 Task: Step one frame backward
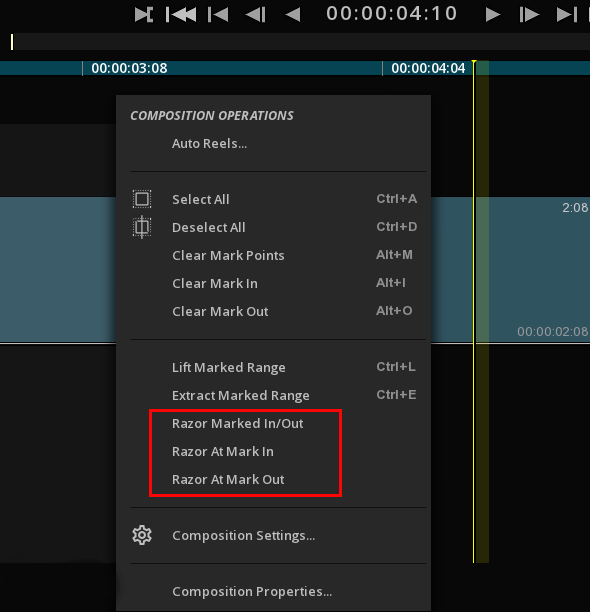(x=256, y=15)
